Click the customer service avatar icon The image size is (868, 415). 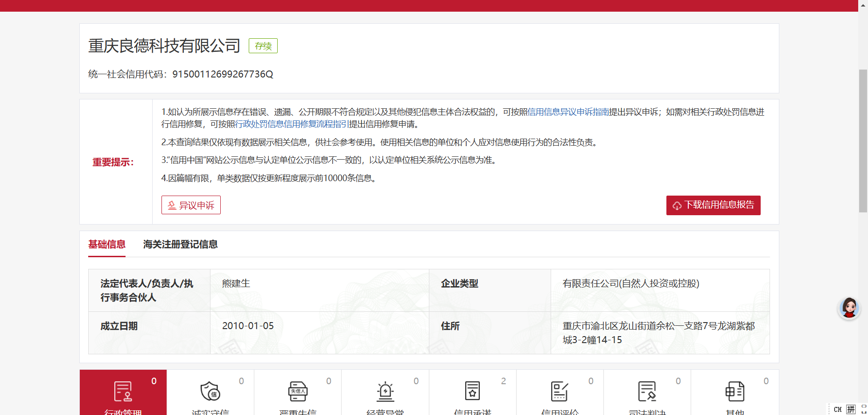(x=849, y=308)
